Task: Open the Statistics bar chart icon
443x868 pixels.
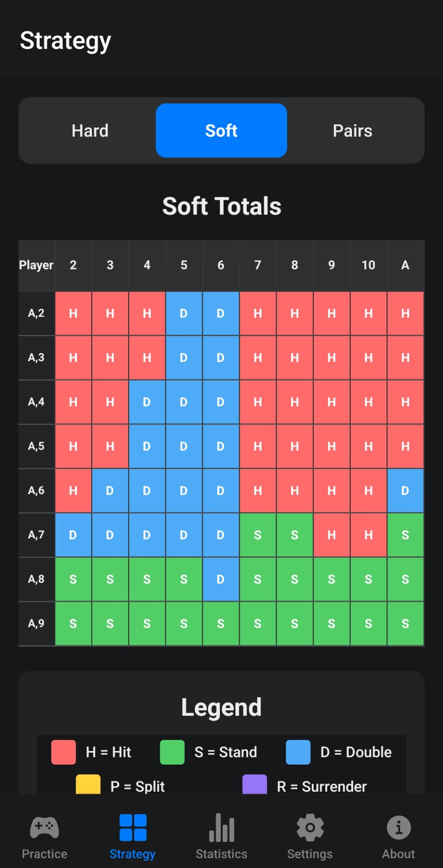Action: coord(221,826)
